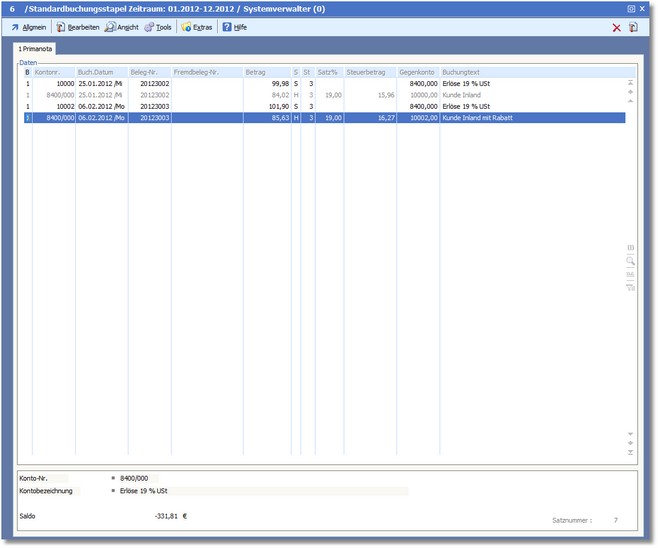Switch to the 1 Primanota tab

click(x=36, y=48)
